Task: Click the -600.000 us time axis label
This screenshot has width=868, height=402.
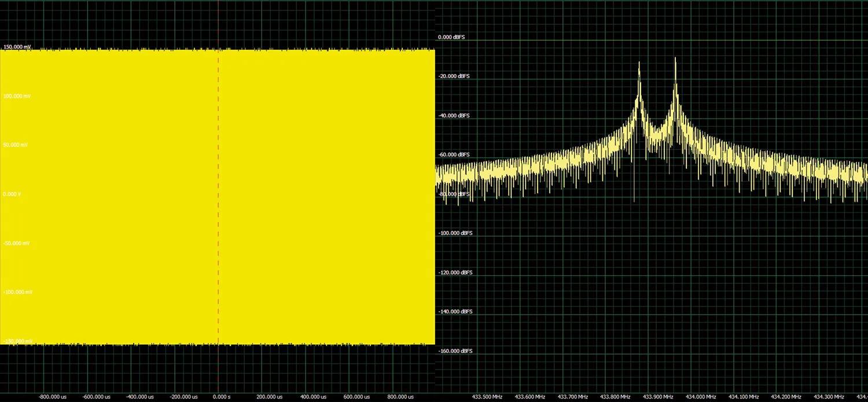Action: click(x=97, y=397)
